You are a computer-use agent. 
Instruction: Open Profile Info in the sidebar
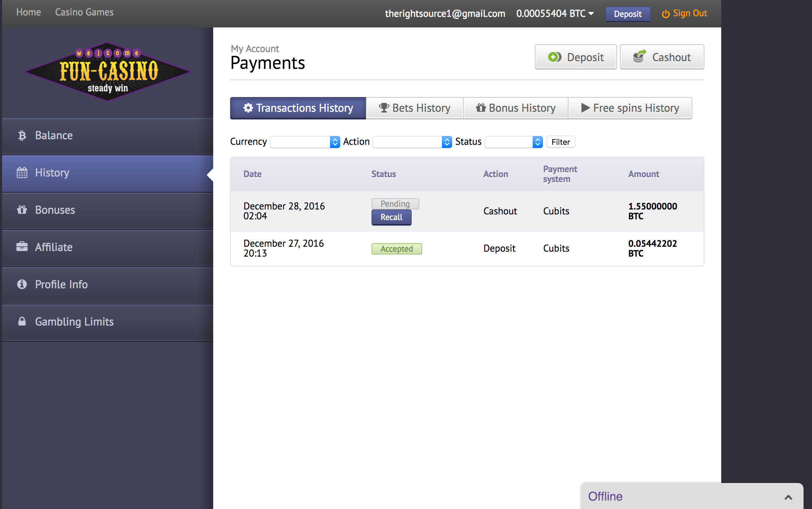[x=108, y=285]
